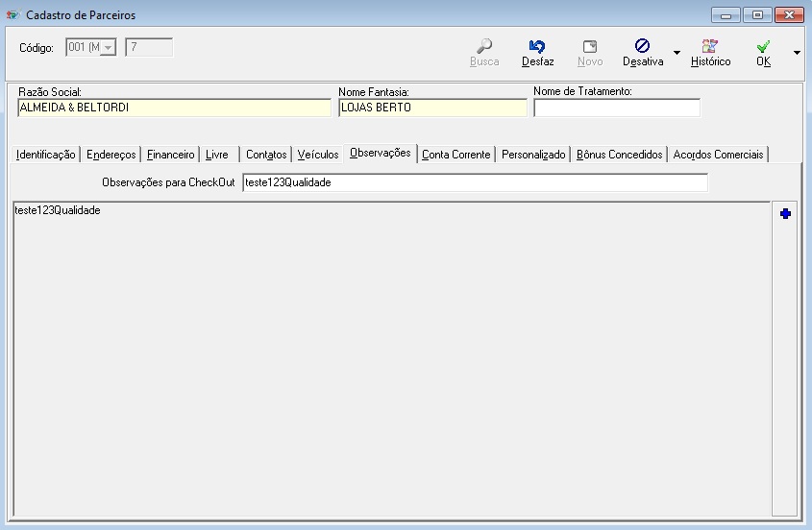Open the Histórico toolbar icon

click(710, 46)
